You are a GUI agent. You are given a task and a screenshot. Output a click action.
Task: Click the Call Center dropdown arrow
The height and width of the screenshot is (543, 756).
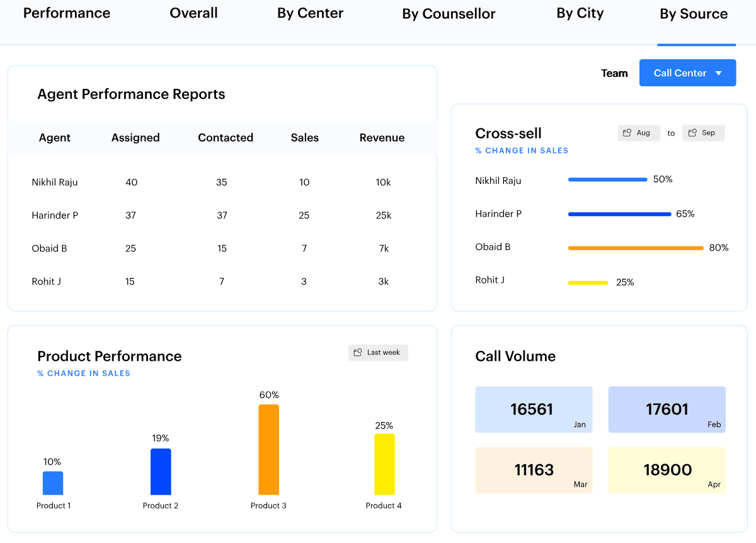pyautogui.click(x=719, y=73)
